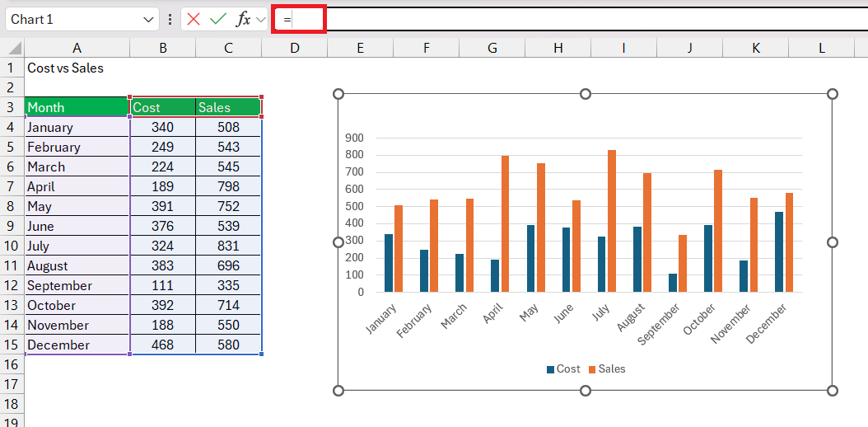The width and height of the screenshot is (868, 427).
Task: Click the January cell
Action: coord(77,128)
